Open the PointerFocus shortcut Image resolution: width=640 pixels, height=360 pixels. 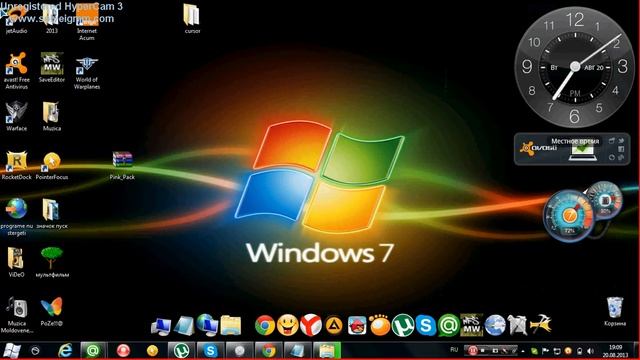(x=51, y=165)
